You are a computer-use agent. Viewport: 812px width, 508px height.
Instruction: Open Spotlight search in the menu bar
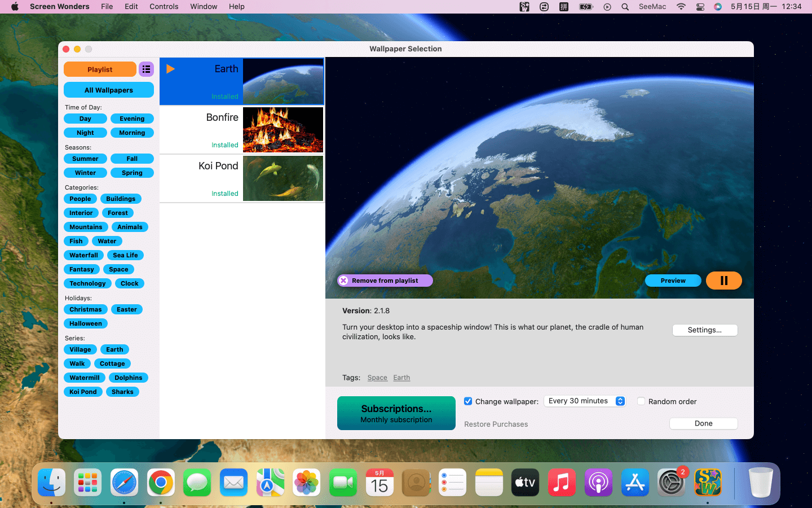625,7
